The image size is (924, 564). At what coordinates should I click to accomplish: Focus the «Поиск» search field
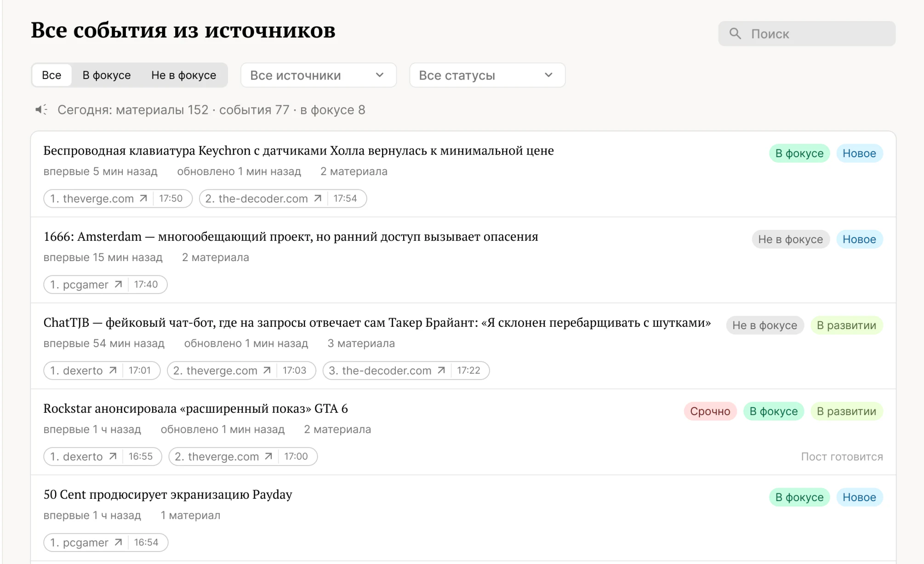[x=807, y=34]
